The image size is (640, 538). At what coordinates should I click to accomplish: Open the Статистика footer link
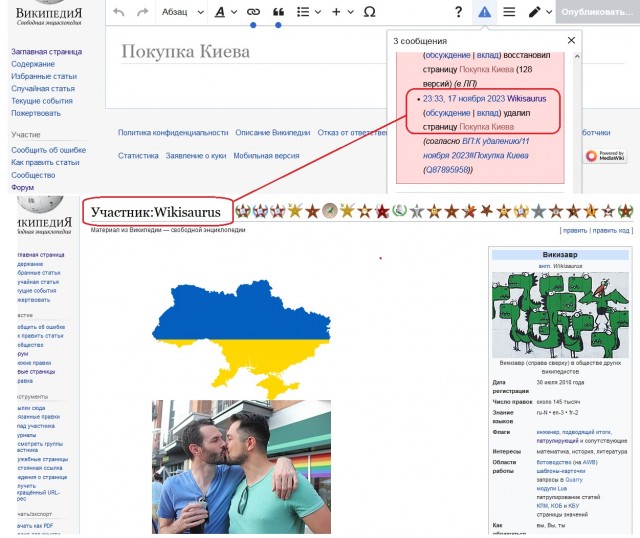tap(138, 156)
